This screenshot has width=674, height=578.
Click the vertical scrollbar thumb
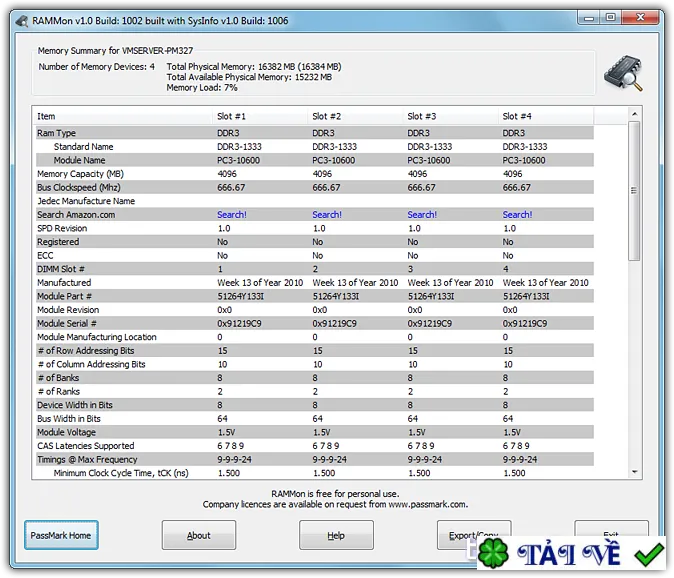[x=634, y=191]
